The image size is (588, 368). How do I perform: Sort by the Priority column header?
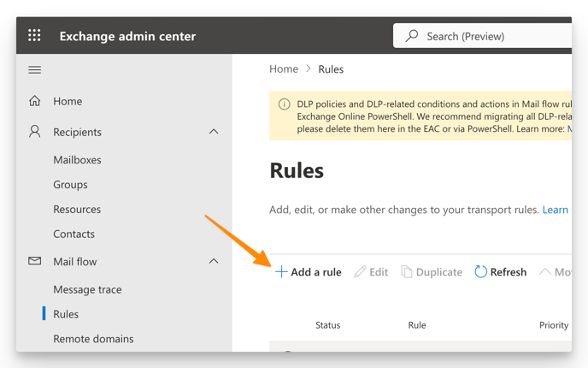(554, 325)
